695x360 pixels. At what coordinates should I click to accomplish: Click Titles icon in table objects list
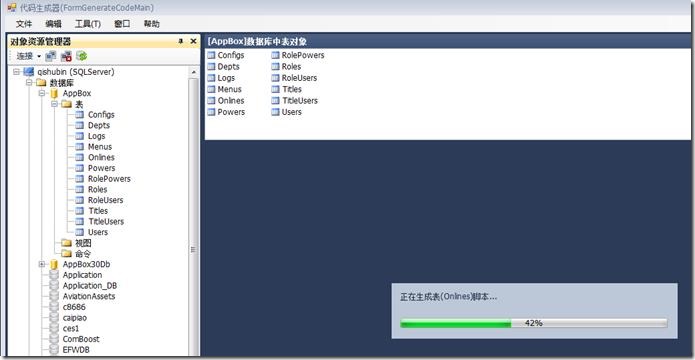(x=275, y=89)
